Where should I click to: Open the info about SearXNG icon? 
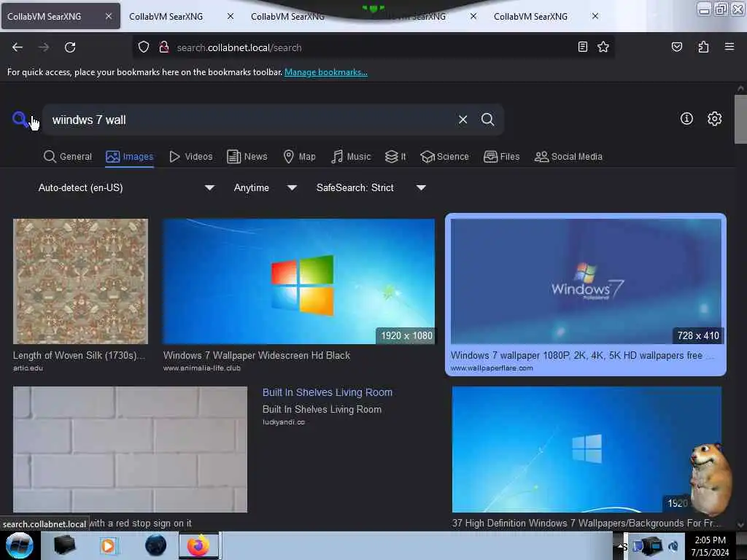click(x=686, y=119)
